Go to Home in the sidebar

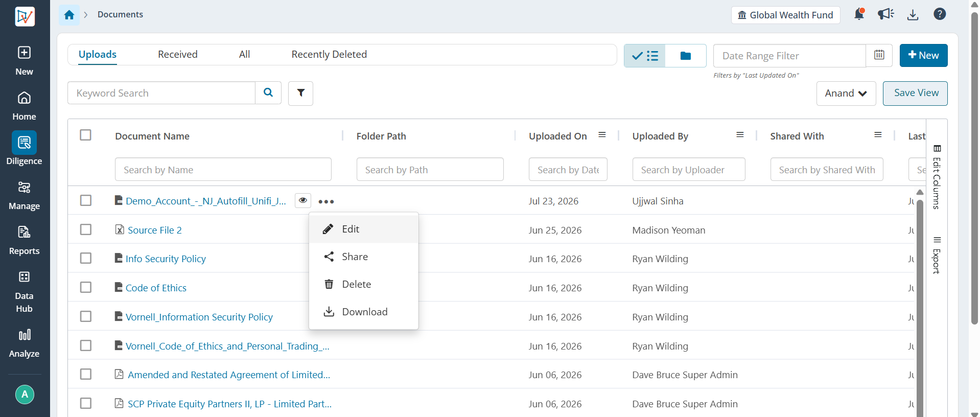tap(24, 106)
